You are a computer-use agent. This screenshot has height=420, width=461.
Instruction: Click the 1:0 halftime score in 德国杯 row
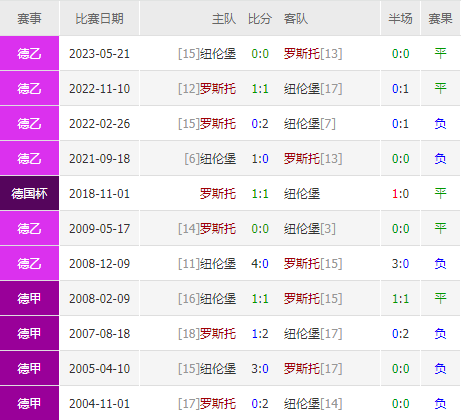(x=400, y=194)
